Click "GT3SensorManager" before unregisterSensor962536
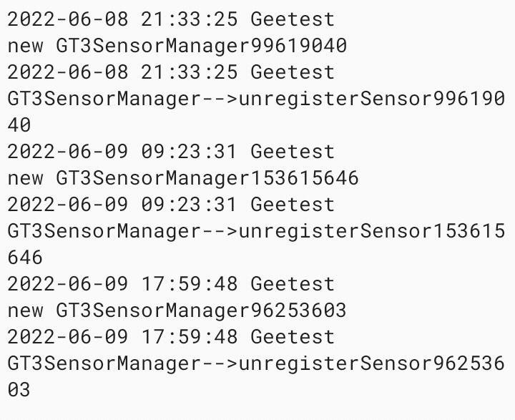 coord(104,363)
